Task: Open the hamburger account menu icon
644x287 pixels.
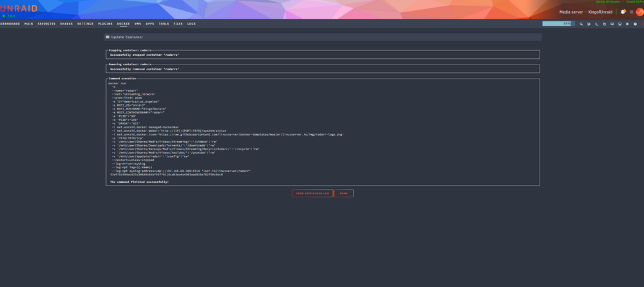Action: (631, 12)
